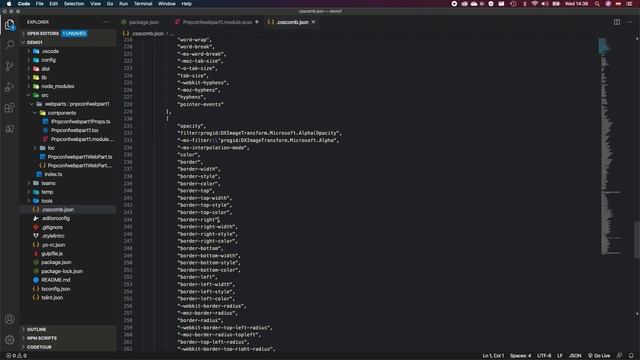The image size is (640, 360).
Task: Open package-lock.json file
Action: click(62, 271)
